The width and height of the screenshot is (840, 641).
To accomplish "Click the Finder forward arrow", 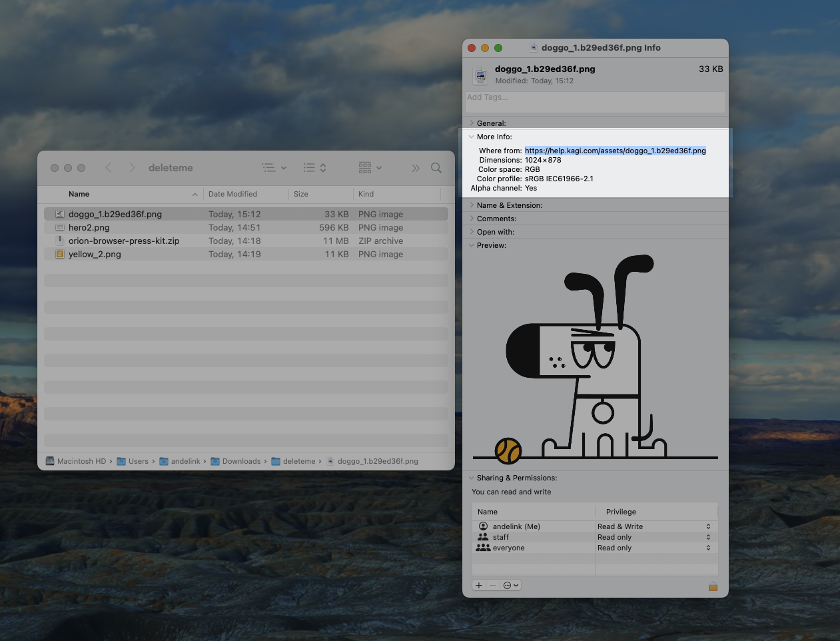I will (x=132, y=168).
